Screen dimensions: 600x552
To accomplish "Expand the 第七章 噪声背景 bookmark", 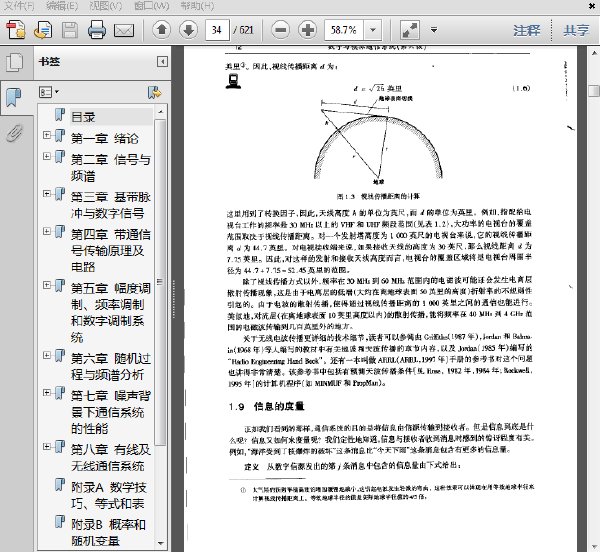I will (47, 392).
